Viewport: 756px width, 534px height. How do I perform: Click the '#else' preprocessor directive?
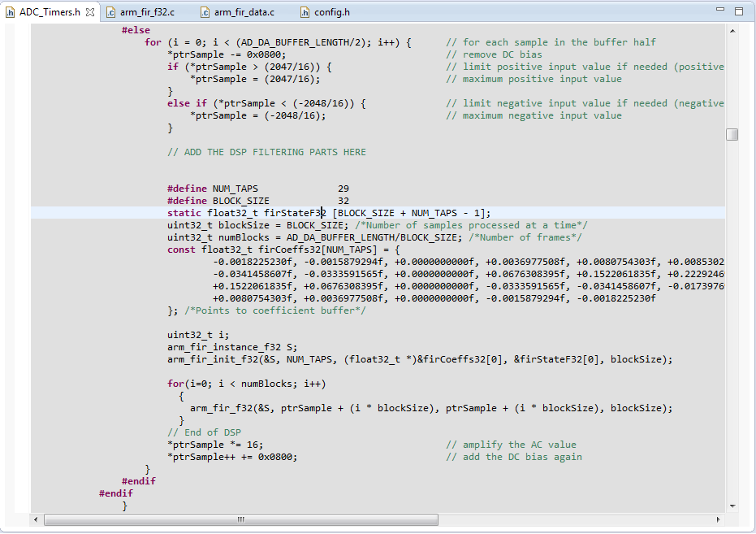[x=136, y=30]
